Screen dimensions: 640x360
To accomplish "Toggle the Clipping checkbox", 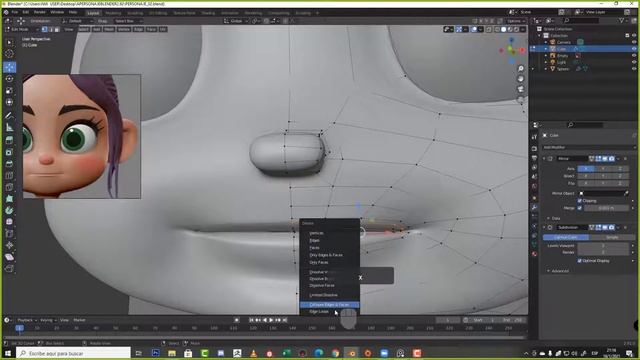I will click(x=580, y=201).
